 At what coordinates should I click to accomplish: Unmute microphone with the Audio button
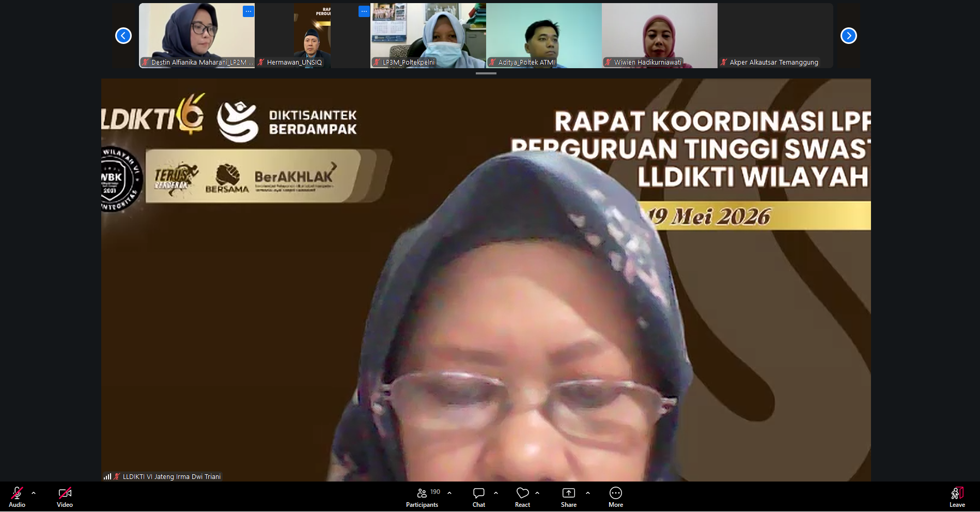17,497
